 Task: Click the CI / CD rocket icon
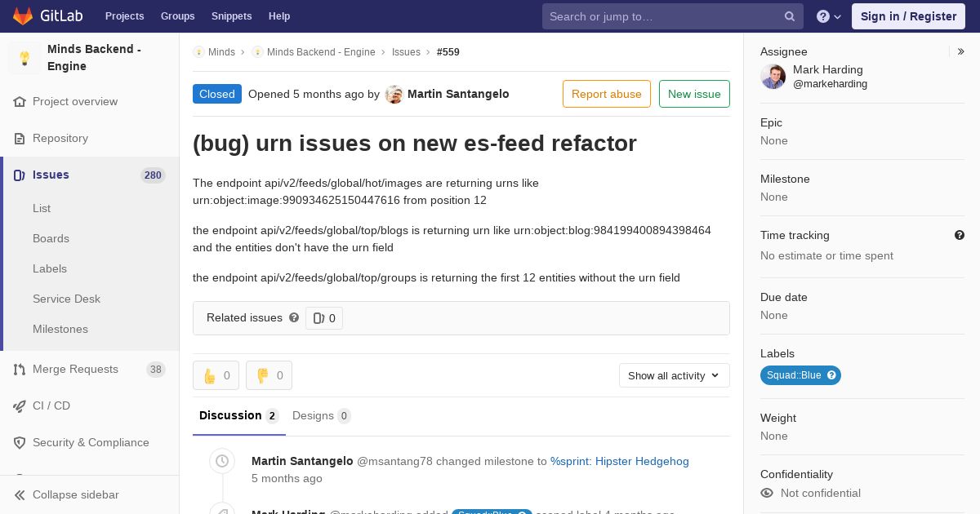pos(20,406)
